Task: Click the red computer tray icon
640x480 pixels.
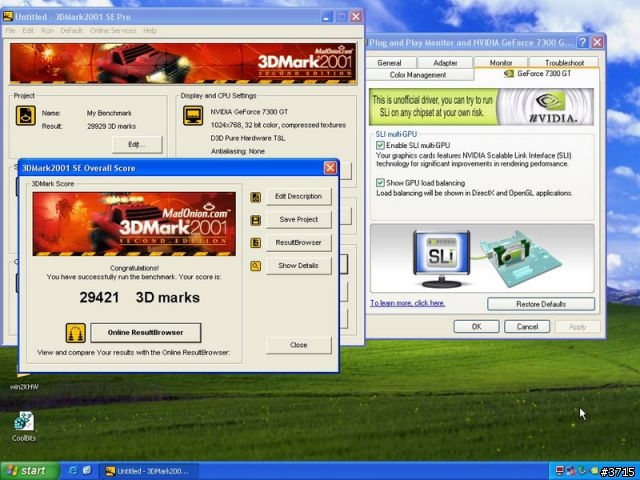Action: 560,471
